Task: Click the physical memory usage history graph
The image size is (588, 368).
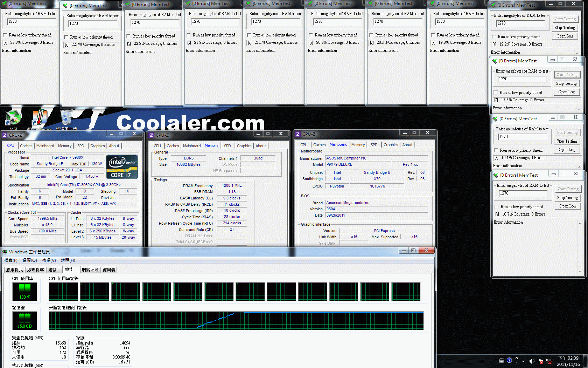Action: (236, 321)
